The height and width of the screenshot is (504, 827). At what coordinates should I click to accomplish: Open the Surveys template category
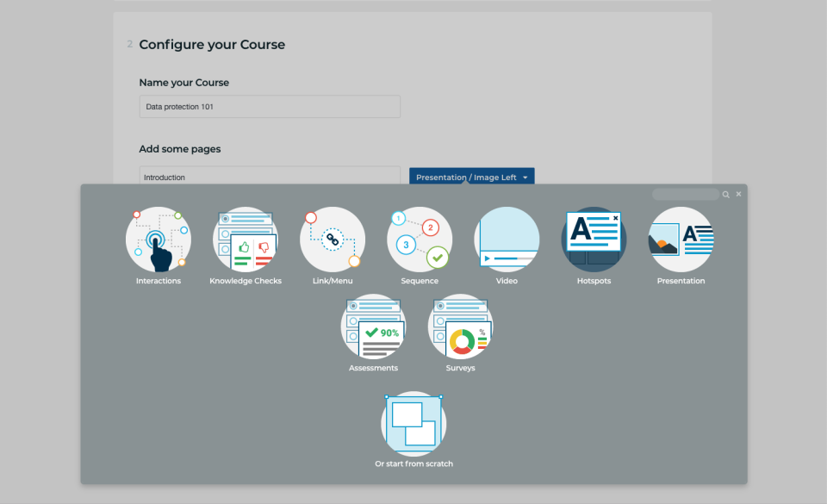tap(460, 327)
